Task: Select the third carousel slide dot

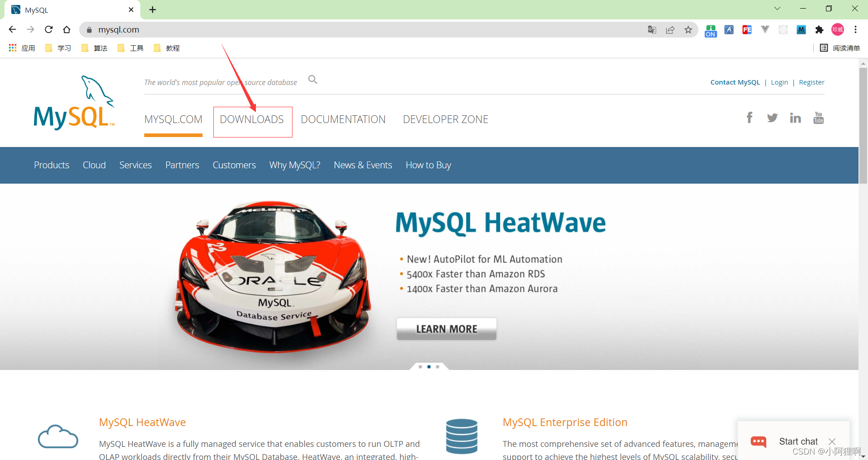Action: point(438,367)
